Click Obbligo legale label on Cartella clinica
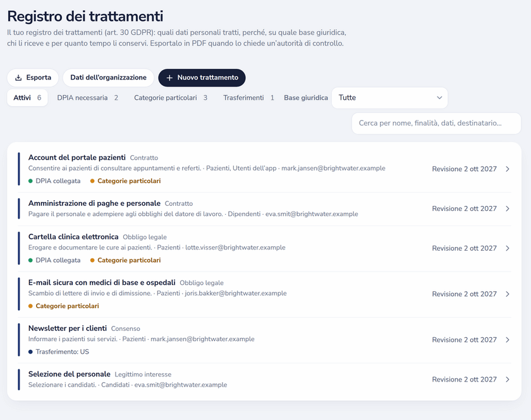The image size is (531, 420). pos(145,237)
